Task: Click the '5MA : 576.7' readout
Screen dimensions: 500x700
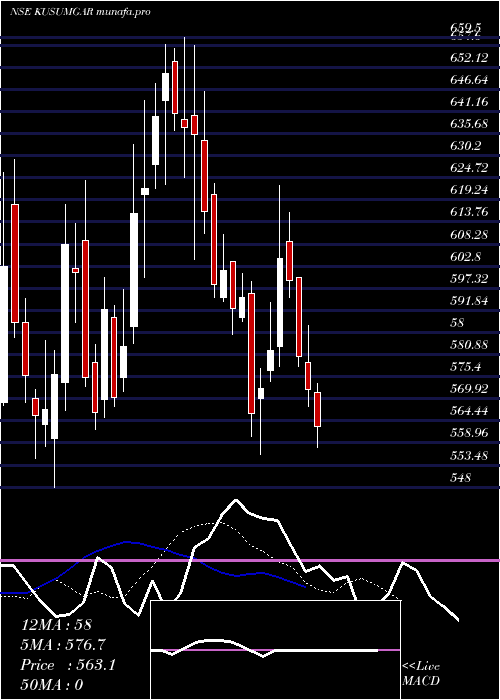Action: point(64,645)
